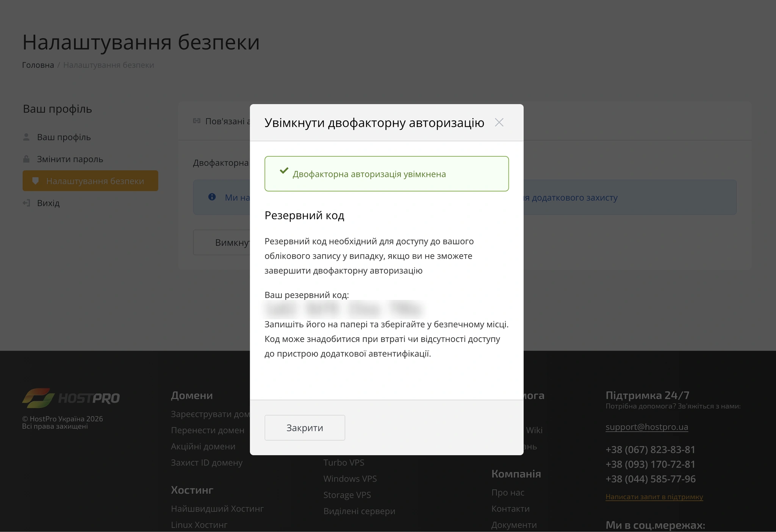Click the shield icon on Налаштування безпеки
This screenshot has width=776, height=532.
(x=36, y=181)
